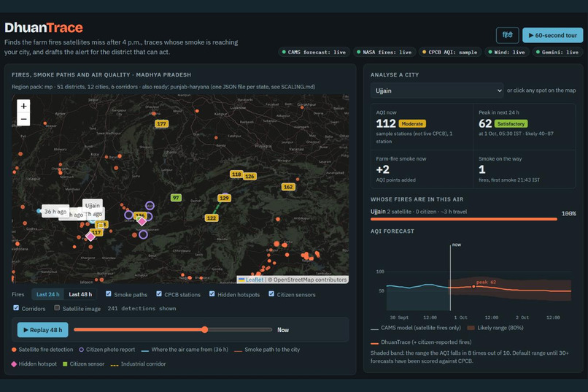
Task: Enable the Satellite image checkbox
Action: (57, 307)
